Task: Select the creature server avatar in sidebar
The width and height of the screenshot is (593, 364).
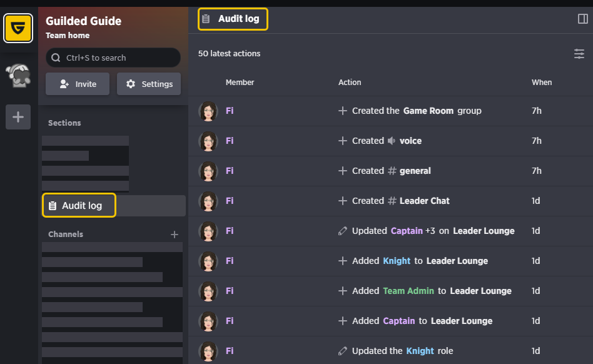Action: (x=18, y=75)
